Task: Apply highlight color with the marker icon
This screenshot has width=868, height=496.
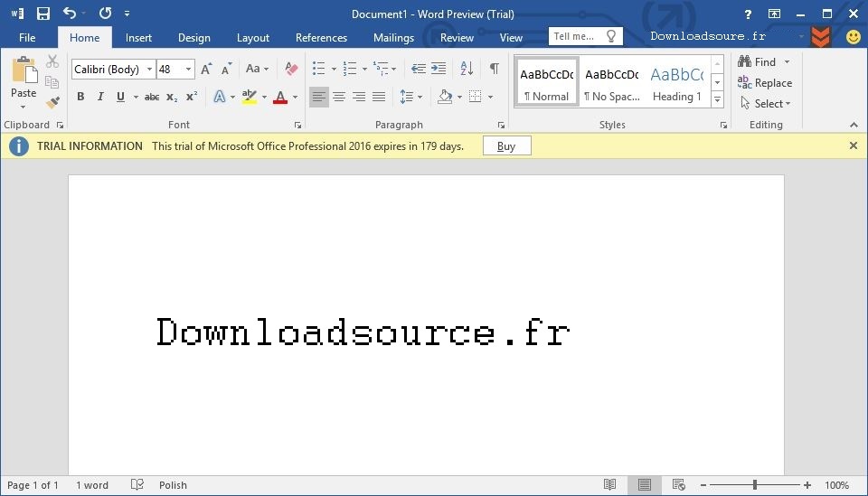Action: pos(250,97)
